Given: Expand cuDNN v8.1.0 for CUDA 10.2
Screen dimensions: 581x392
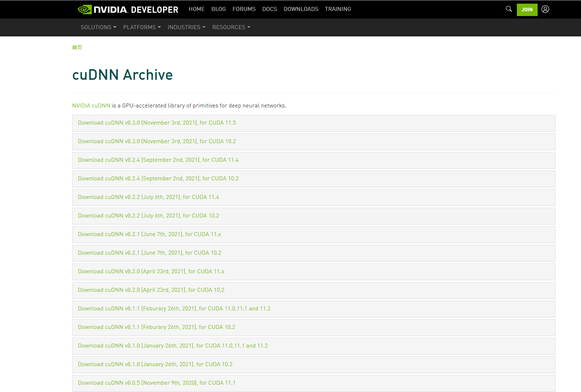Looking at the screenshot, I should [x=313, y=365].
